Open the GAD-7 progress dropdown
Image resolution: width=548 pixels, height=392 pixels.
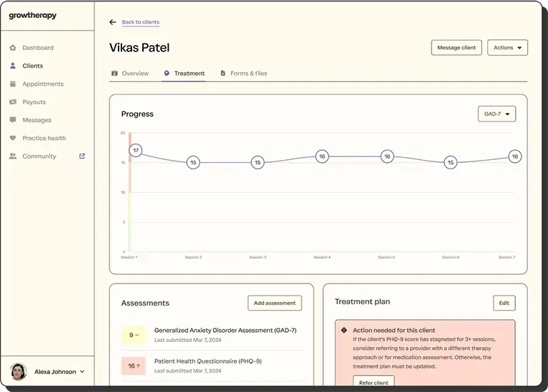(x=497, y=114)
